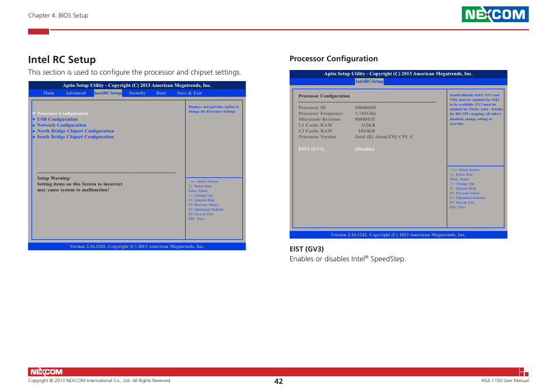Image resolution: width=557 pixels, height=392 pixels.
Task: Open North Bridge Chipset Configuration
Action: 75,131
